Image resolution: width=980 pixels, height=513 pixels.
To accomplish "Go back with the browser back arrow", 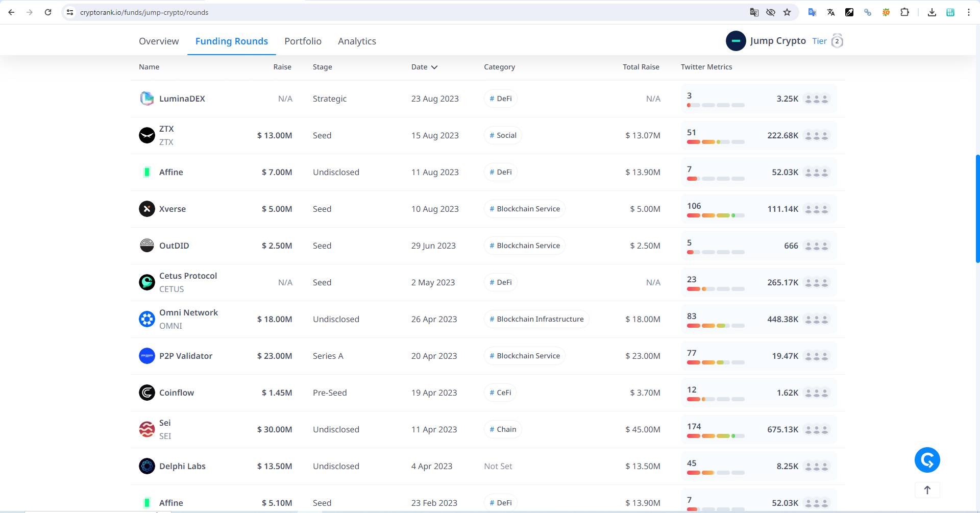I will tap(11, 12).
